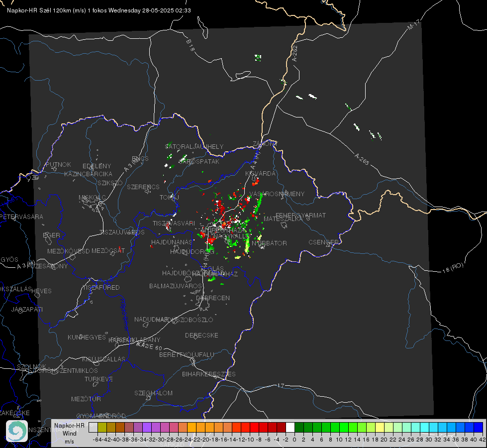
Task: Click the white zero-velocity swatch in the legend
Action: coord(290,427)
